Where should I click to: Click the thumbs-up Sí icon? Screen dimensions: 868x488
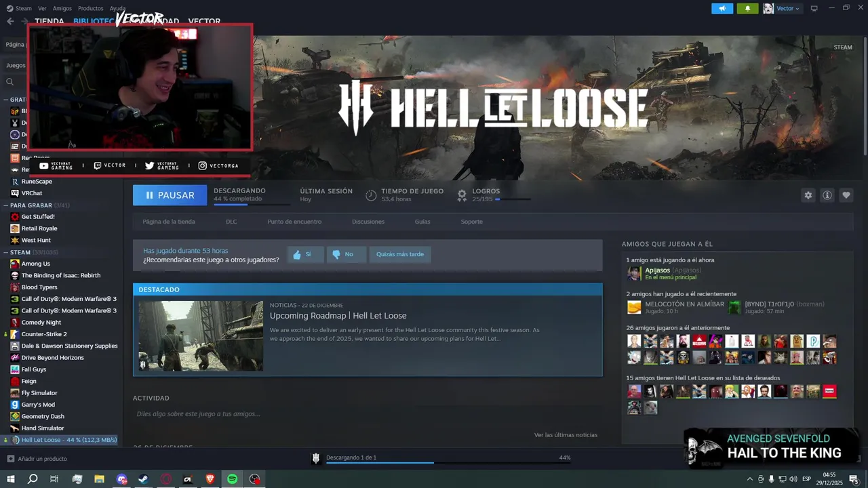pyautogui.click(x=297, y=254)
